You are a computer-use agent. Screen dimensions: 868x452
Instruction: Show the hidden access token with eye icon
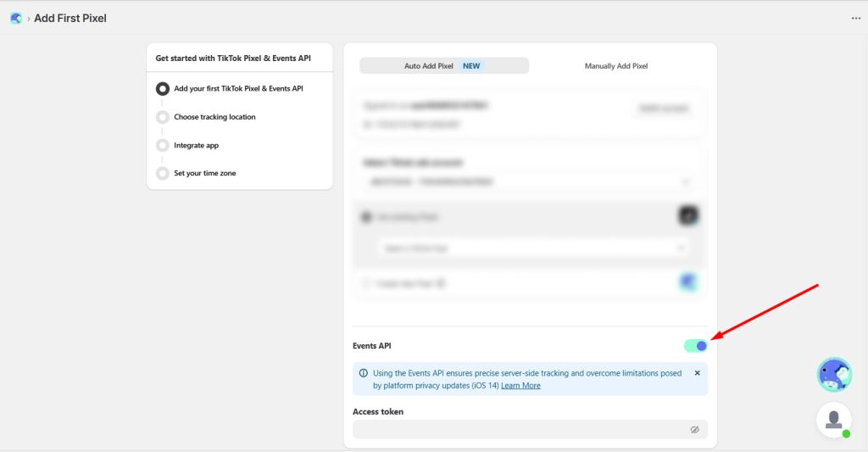(x=694, y=429)
